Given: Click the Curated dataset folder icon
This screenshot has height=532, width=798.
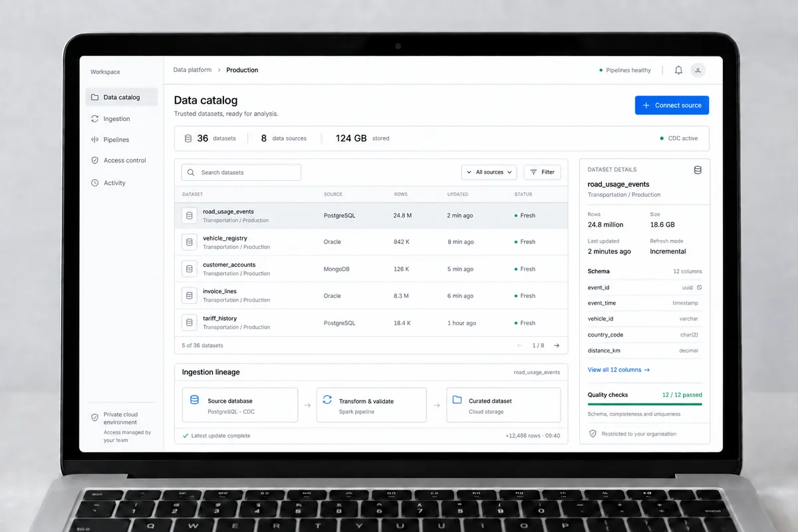Looking at the screenshot, I should pyautogui.click(x=457, y=400).
